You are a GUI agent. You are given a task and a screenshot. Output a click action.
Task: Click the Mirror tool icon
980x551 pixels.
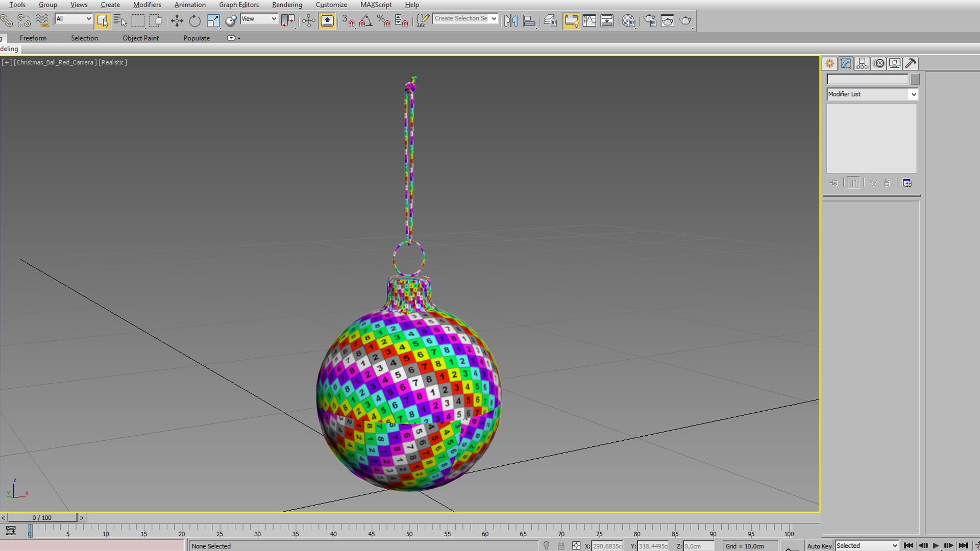[511, 21]
